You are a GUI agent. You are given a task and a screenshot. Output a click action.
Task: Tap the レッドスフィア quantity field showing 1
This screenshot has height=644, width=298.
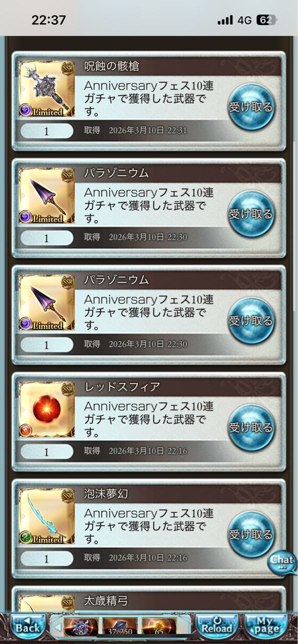pyautogui.click(x=47, y=451)
